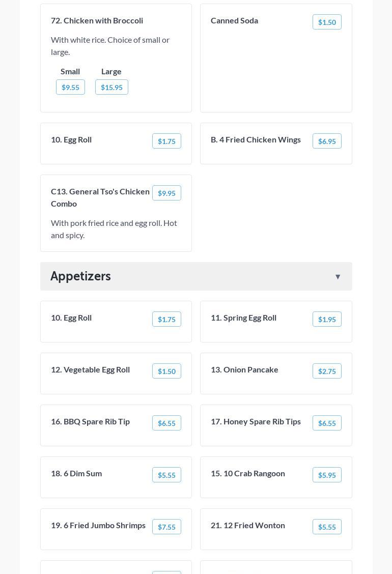
Task: Add 6 Fried Jumbo Shrimps at $7.55
Action: click(x=166, y=527)
